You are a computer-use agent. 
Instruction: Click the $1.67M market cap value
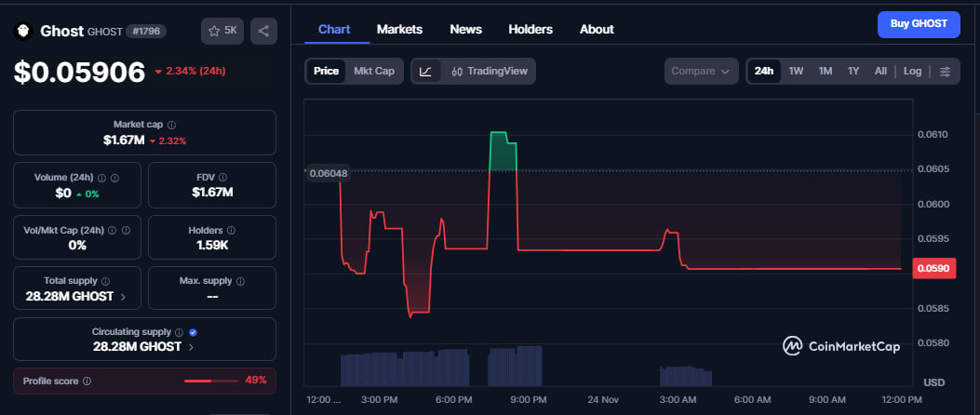(x=124, y=141)
